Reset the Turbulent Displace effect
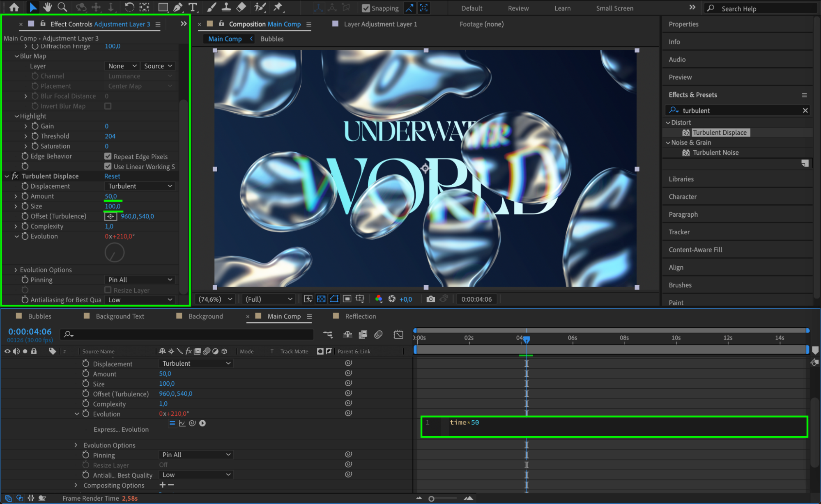The height and width of the screenshot is (504, 821). [112, 176]
